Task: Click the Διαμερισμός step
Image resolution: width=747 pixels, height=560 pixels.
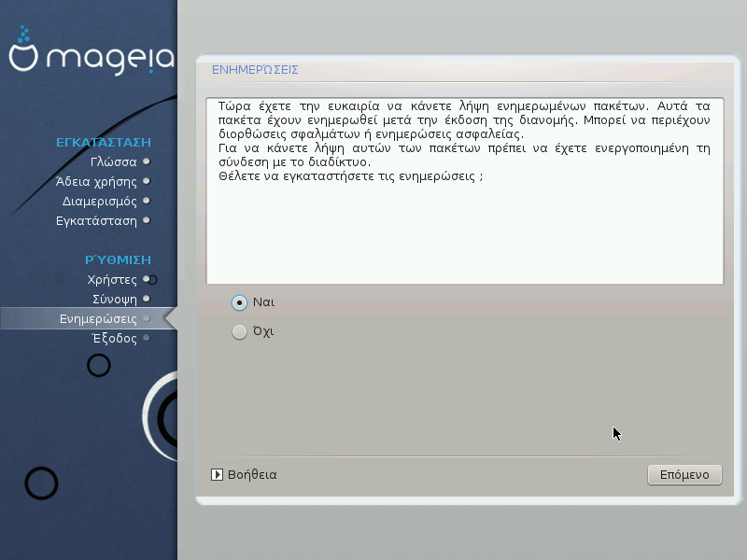Action: click(100, 202)
